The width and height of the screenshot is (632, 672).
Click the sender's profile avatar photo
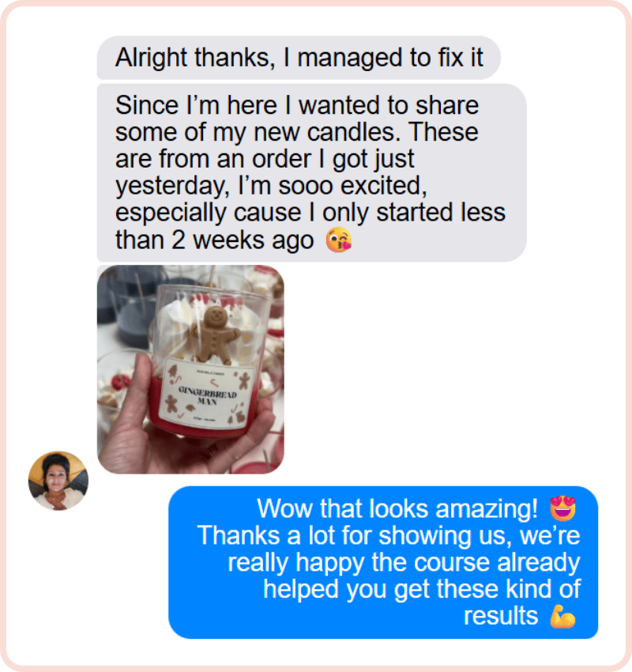pyautogui.click(x=58, y=481)
